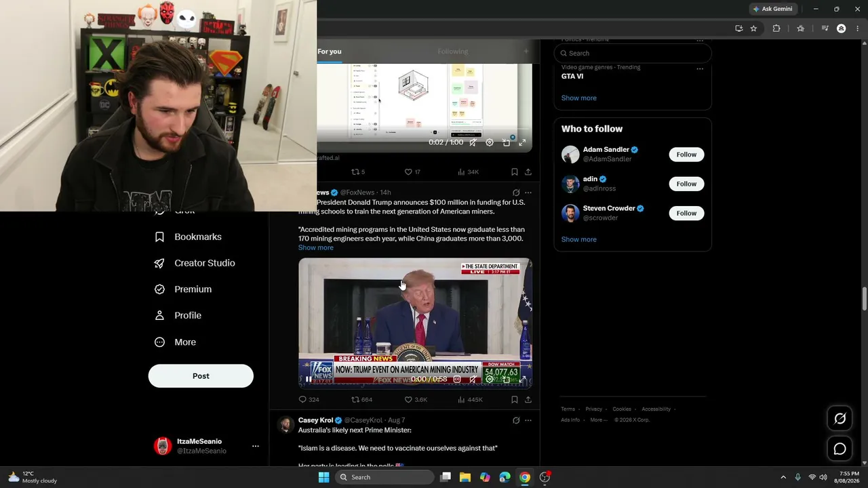Viewport: 868px width, 488px height.
Task: Repost the post with 5 reposts
Action: (x=358, y=172)
